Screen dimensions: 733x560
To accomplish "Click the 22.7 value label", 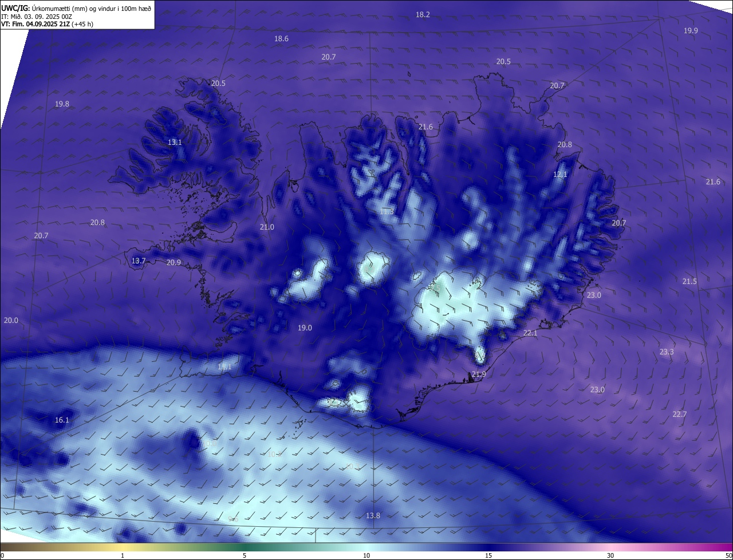I will [679, 414].
